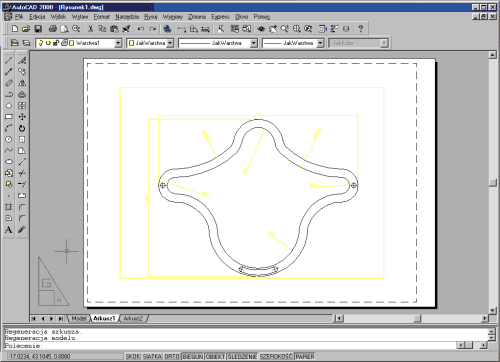This screenshot has width=500, height=362.
Task: Switch to the Arkusz2 layout tab
Action: pos(133,318)
